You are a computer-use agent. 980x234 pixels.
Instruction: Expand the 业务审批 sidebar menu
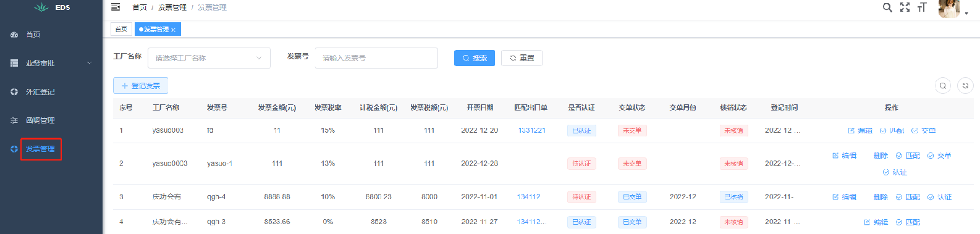[51, 63]
